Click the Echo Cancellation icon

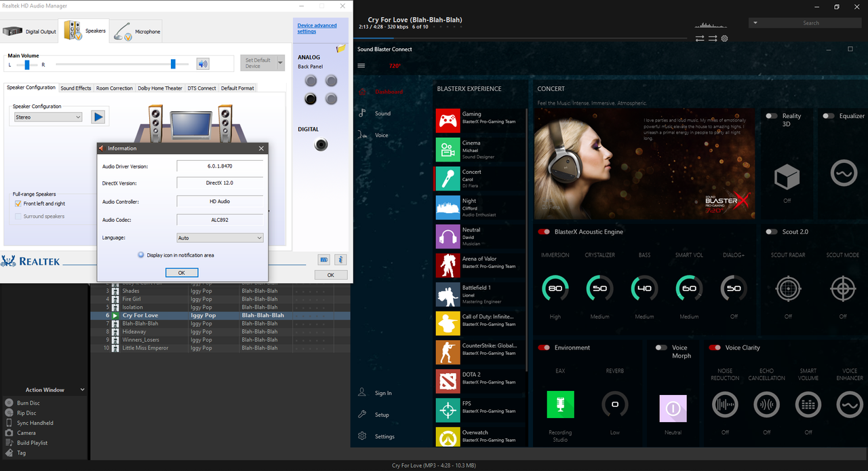pos(767,405)
